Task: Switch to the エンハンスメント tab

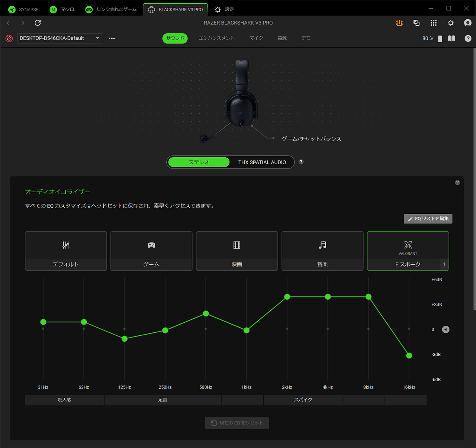Action: 216,38
